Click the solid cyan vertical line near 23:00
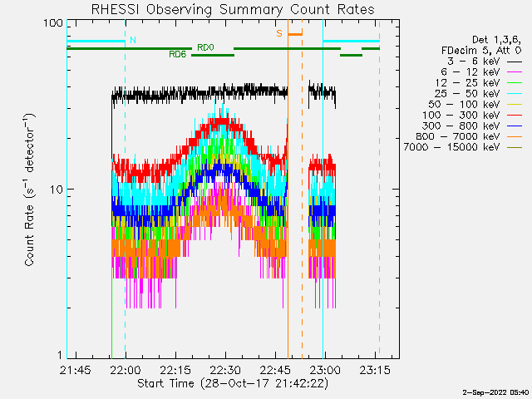532x399 pixels. pyautogui.click(x=323, y=189)
